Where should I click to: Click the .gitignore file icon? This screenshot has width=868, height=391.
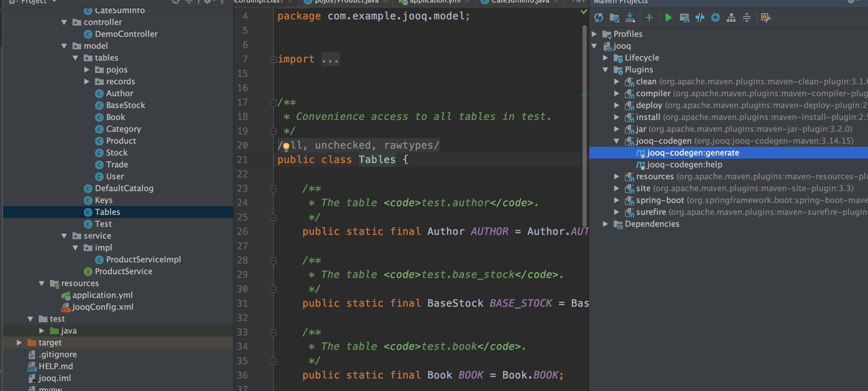[32, 355]
